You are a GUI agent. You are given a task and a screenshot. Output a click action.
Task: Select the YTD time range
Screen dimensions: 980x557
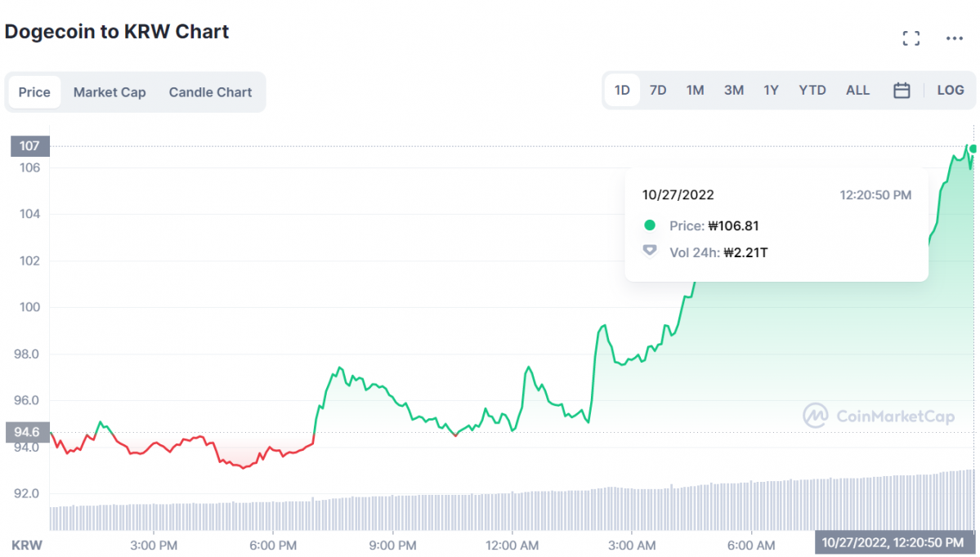coord(812,91)
